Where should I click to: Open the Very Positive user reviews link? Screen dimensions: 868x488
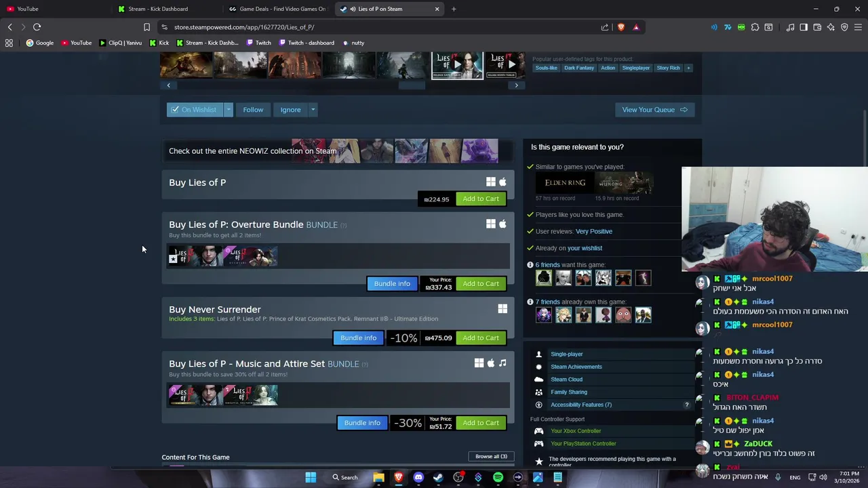pyautogui.click(x=594, y=231)
